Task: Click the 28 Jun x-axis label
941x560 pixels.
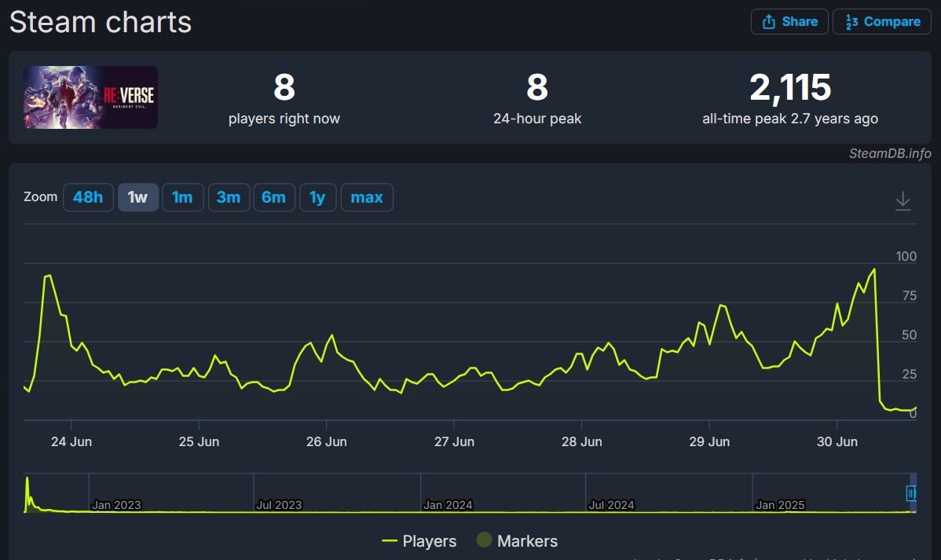Action: point(581,441)
